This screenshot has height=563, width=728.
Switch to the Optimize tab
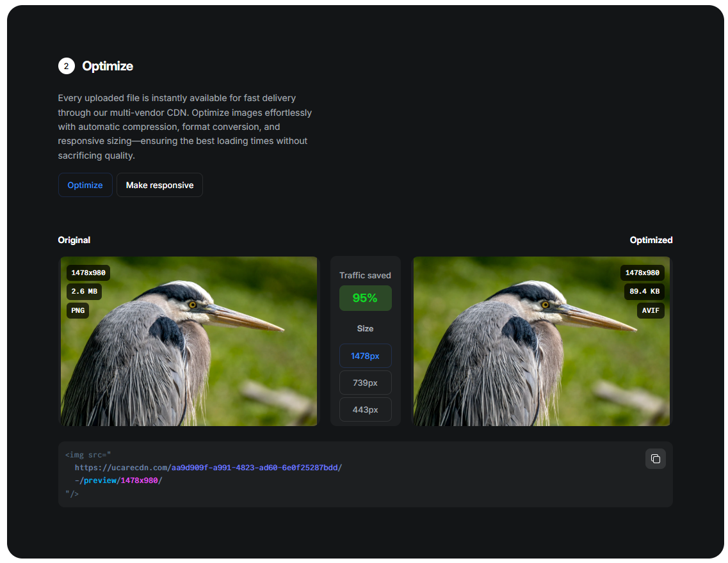point(85,185)
